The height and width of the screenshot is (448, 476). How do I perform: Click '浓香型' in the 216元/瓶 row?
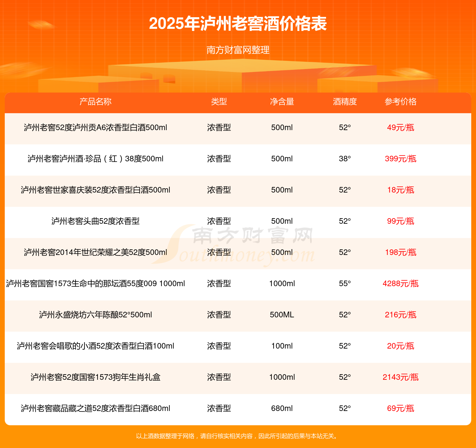click(219, 315)
